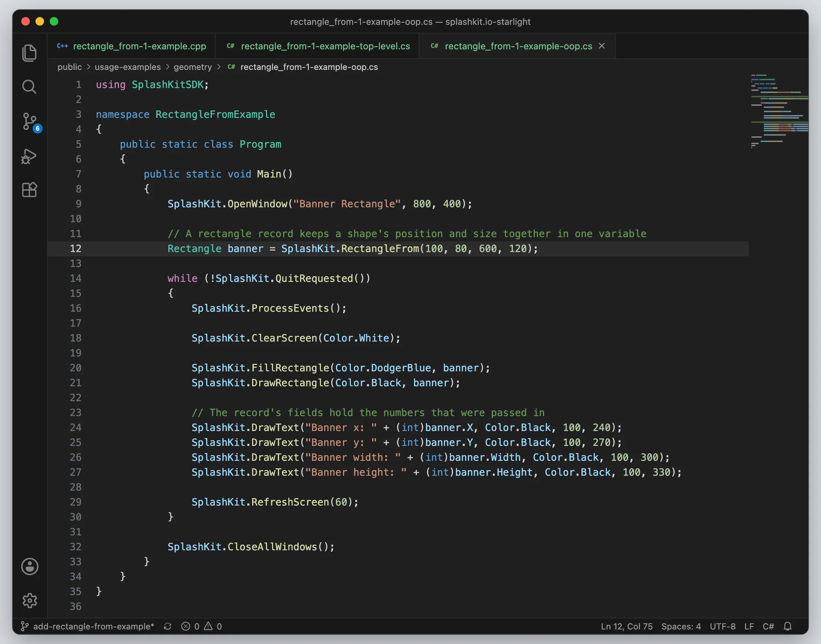Click the RectangleFromExample namespace name
The image size is (821, 644).
[215, 114]
